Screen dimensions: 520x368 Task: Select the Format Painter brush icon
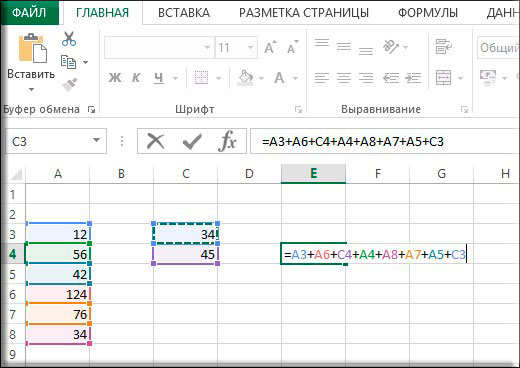pos(69,85)
